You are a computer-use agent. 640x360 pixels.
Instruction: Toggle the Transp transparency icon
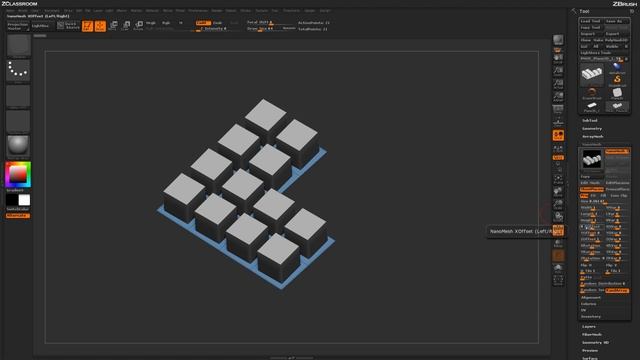[558, 243]
